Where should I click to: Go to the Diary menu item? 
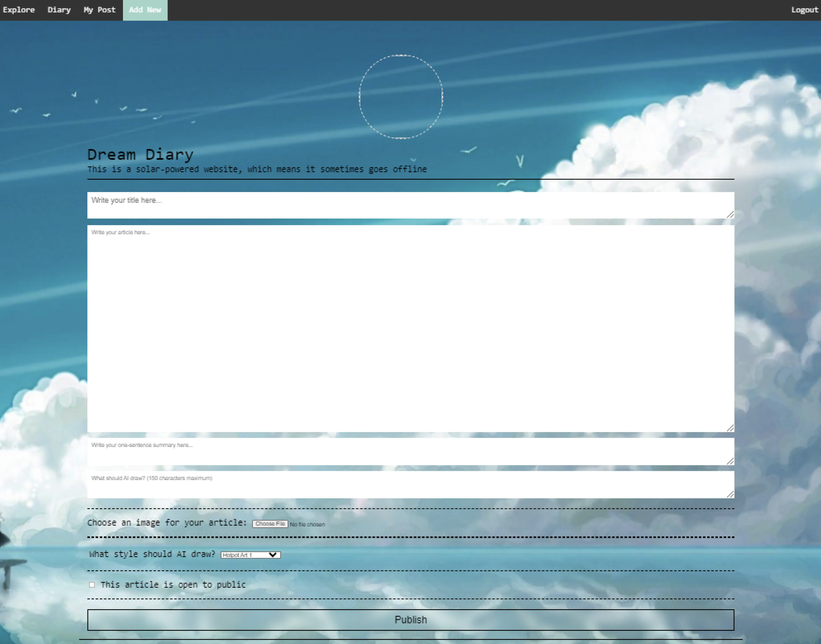click(x=59, y=10)
